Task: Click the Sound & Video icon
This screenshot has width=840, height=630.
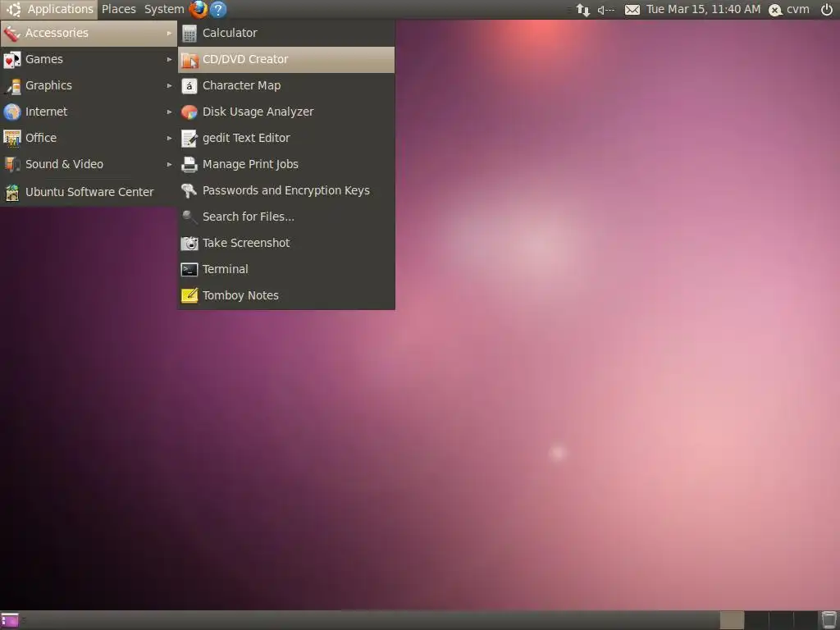Action: click(11, 164)
